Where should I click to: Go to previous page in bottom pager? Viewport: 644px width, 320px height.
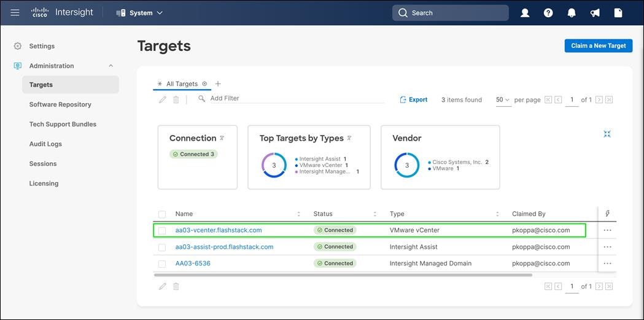tap(558, 286)
